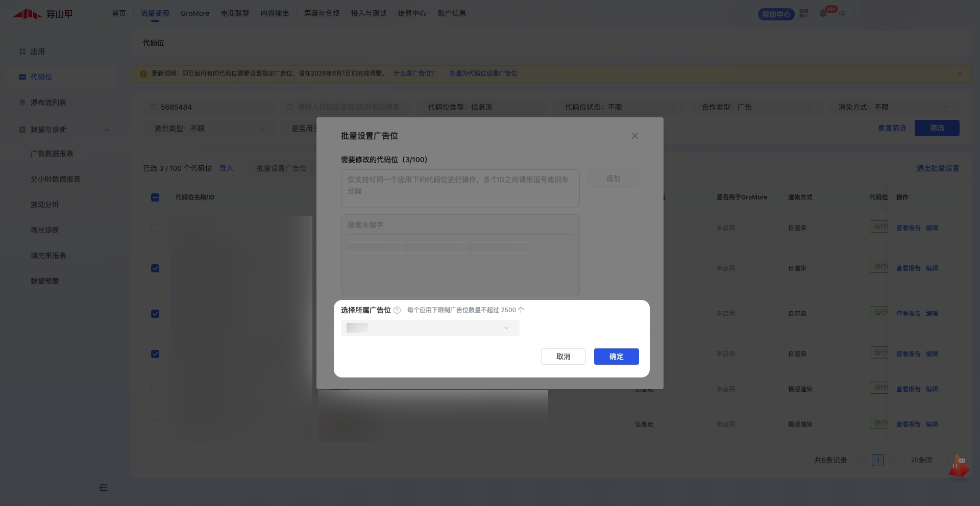980x506 pixels.
Task: Toggle the select-all checkbox in table header
Action: [x=155, y=197]
